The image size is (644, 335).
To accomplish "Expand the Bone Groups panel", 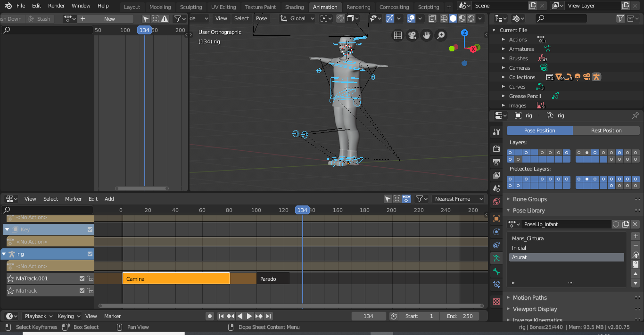I will (x=529, y=199).
